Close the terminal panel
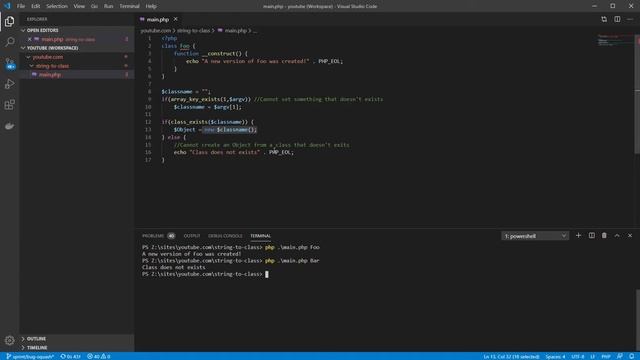Image resolution: width=640 pixels, height=360 pixels. 630,236
